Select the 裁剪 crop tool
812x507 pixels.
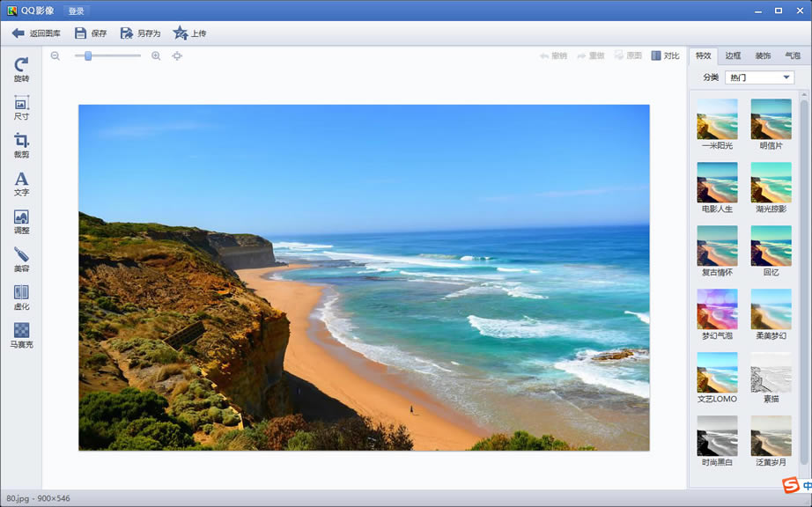tap(21, 145)
